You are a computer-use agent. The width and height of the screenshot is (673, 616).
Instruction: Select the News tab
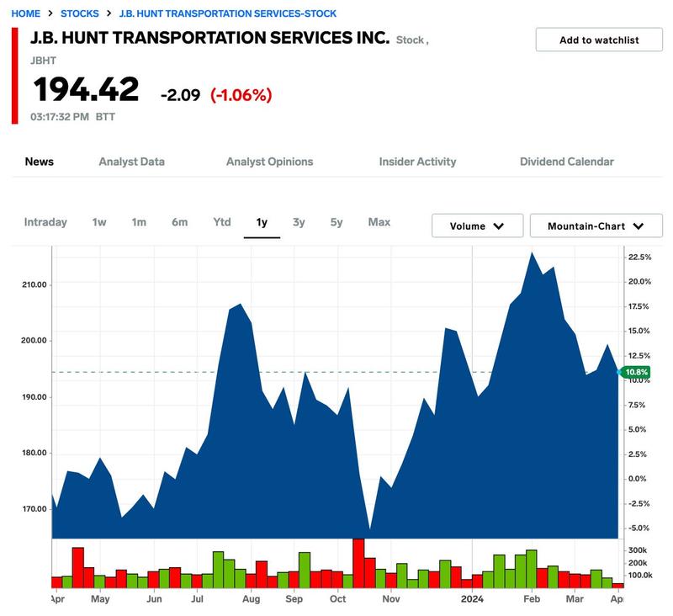point(39,162)
